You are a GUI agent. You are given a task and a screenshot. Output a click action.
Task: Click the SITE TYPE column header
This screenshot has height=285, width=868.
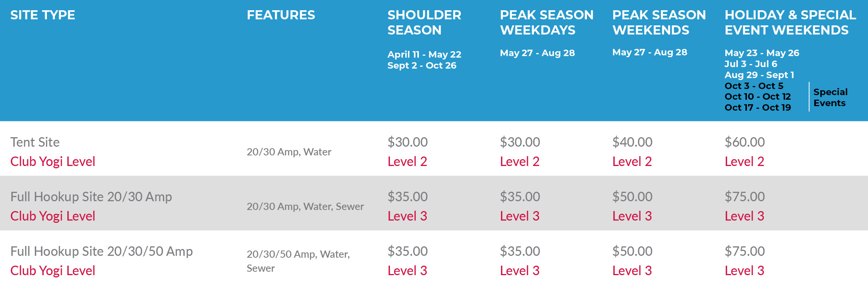click(x=43, y=15)
